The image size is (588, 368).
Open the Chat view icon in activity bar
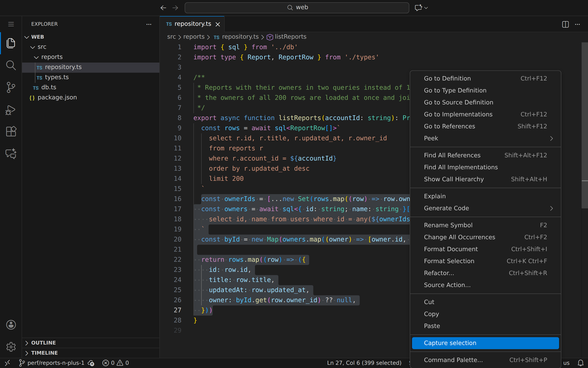[11, 153]
